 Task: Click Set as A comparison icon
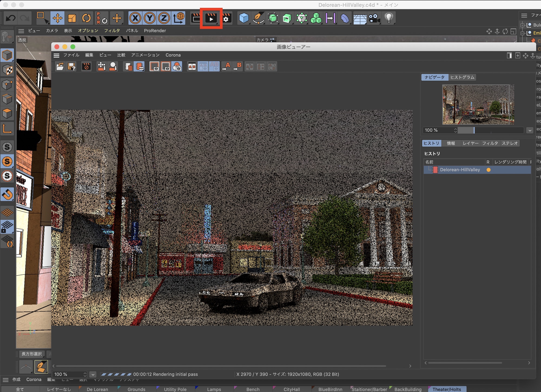[226, 66]
